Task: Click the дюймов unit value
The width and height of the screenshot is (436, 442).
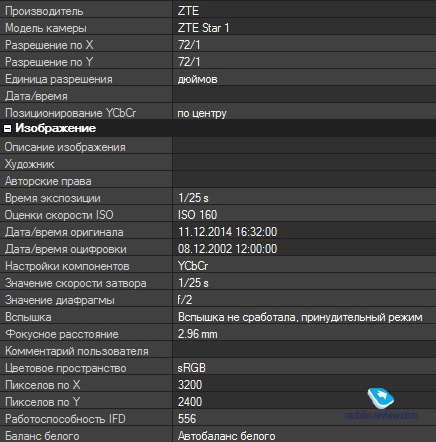Action: coord(197,79)
